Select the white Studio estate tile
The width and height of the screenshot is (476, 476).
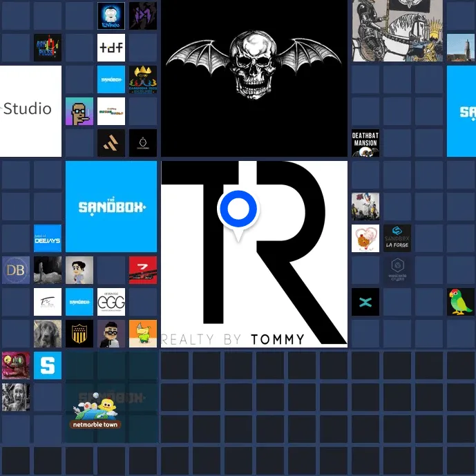pos(30,111)
